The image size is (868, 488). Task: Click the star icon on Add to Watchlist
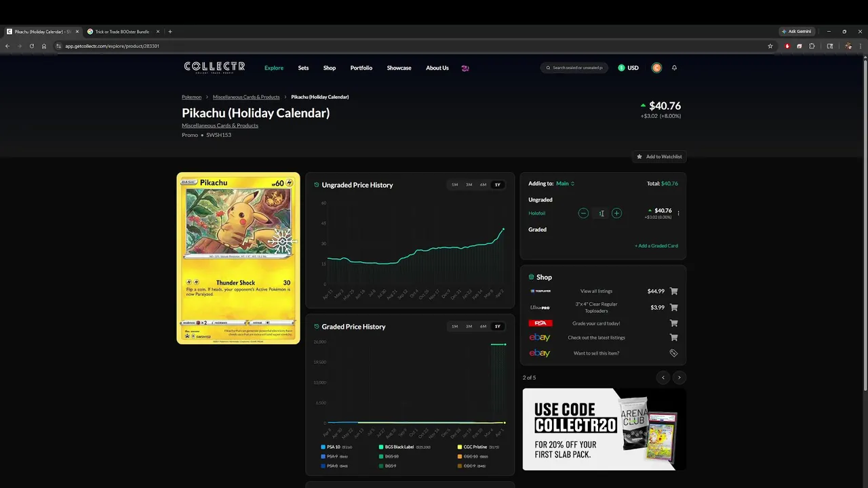[639, 157]
